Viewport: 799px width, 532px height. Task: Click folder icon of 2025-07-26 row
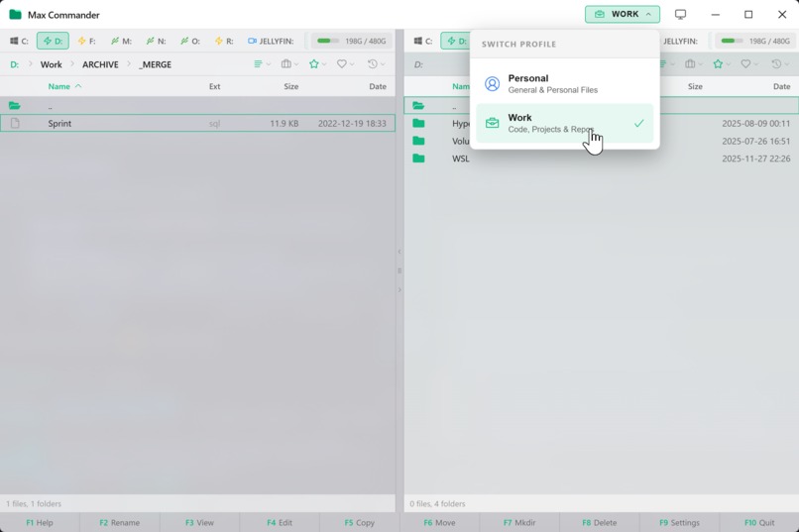tap(419, 141)
